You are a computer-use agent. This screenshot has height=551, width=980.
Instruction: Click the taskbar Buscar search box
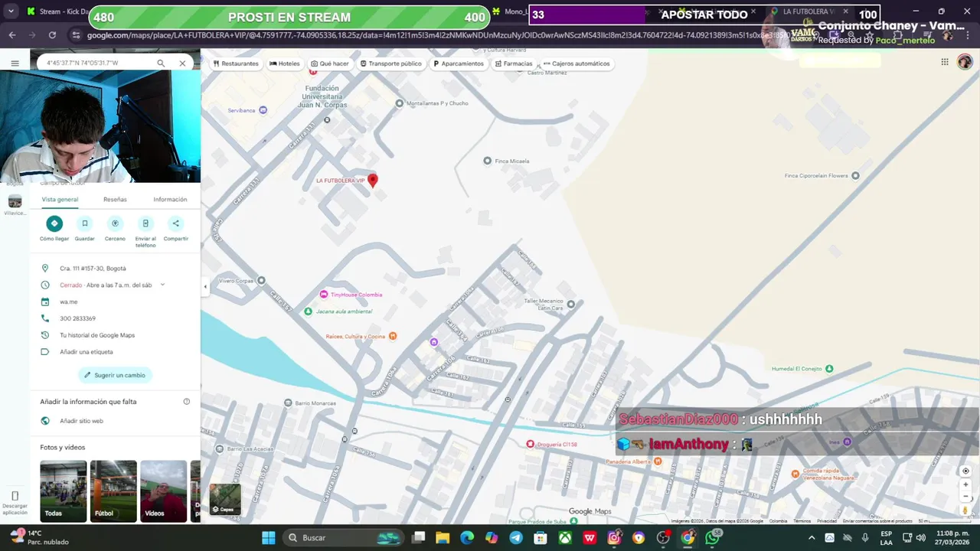click(343, 538)
